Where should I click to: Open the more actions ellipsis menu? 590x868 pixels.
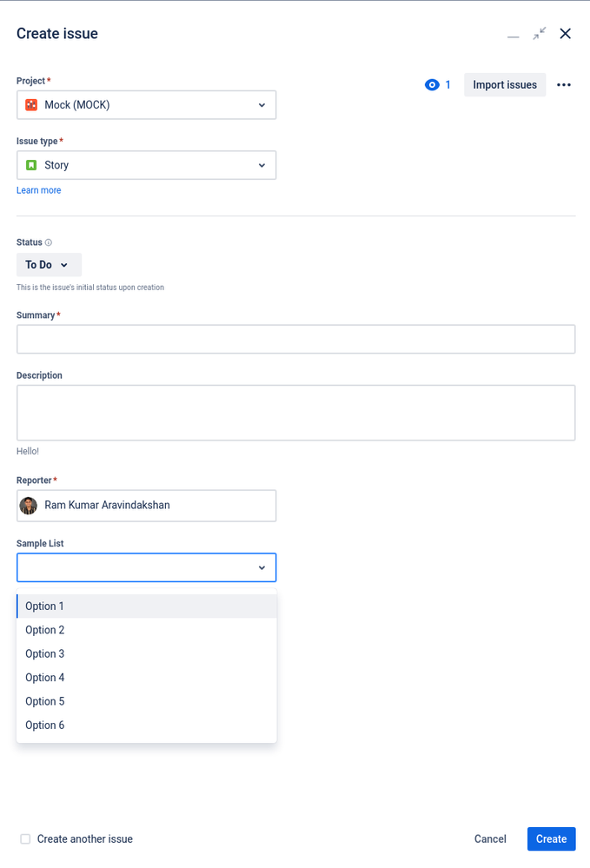[x=563, y=84]
